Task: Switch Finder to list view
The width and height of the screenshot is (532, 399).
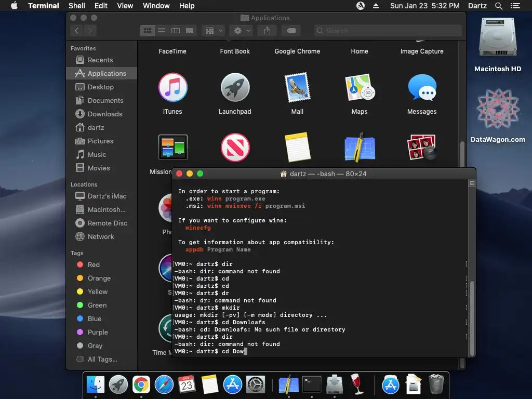Action: (x=162, y=31)
